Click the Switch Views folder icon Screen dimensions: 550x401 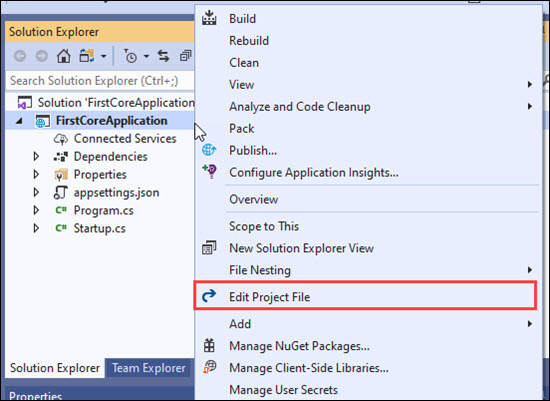(87, 56)
